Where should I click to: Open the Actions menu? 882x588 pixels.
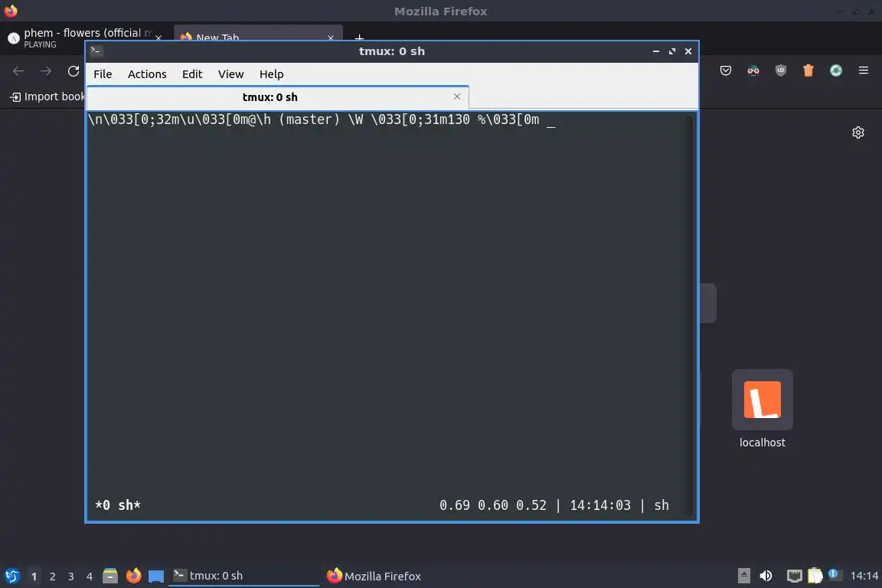tap(147, 74)
